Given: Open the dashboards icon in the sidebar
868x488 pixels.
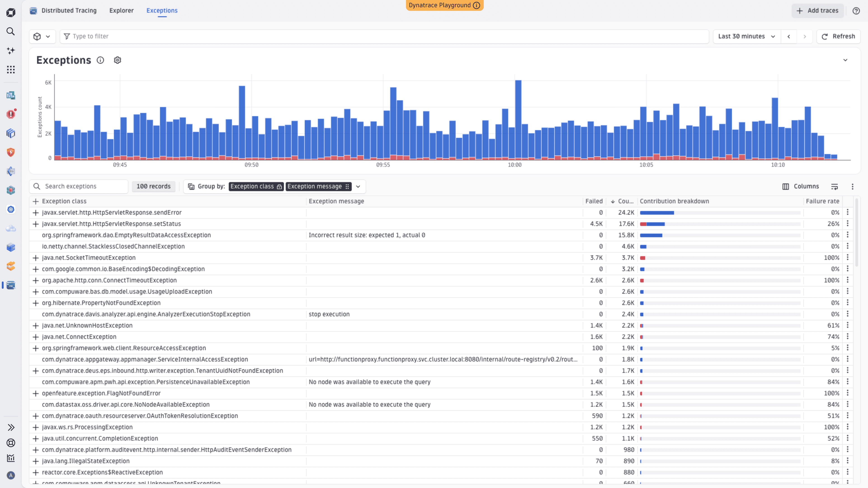Looking at the screenshot, I should pos(11,95).
